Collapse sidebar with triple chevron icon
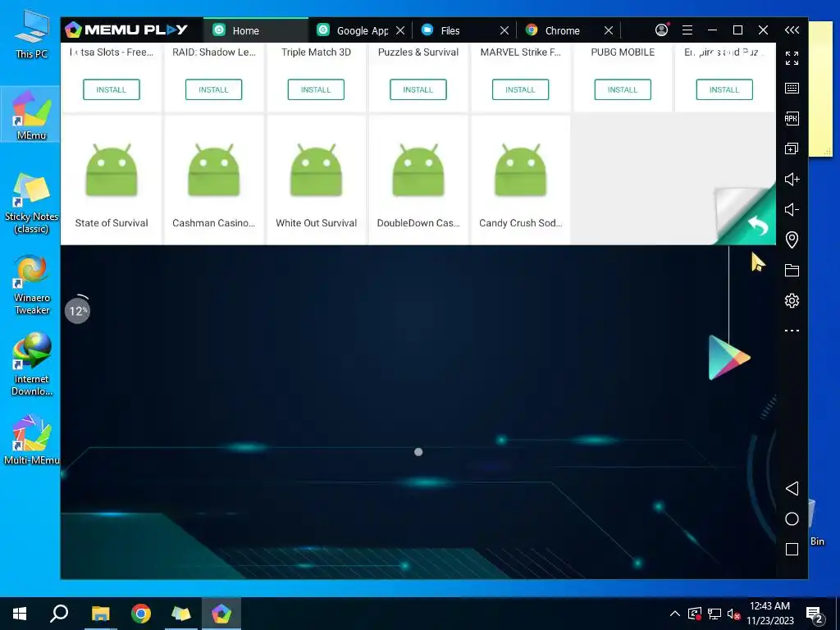The image size is (840, 630). [x=792, y=30]
